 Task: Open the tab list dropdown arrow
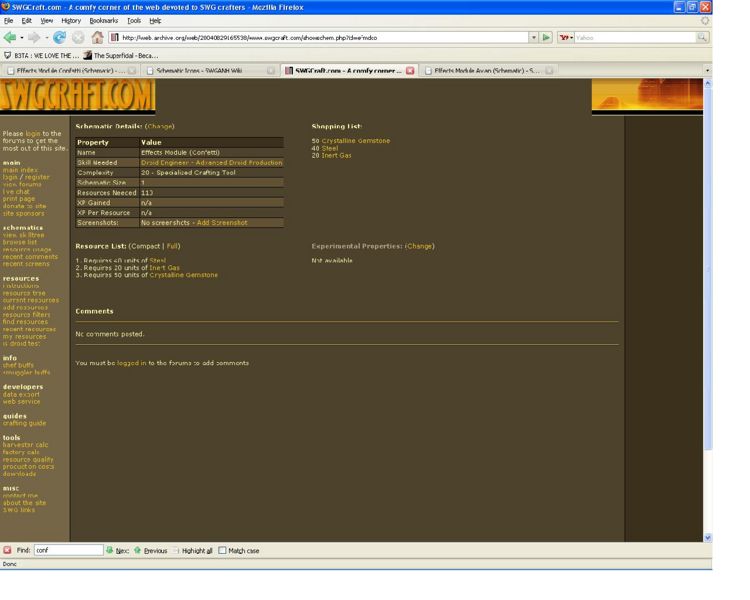(x=707, y=71)
